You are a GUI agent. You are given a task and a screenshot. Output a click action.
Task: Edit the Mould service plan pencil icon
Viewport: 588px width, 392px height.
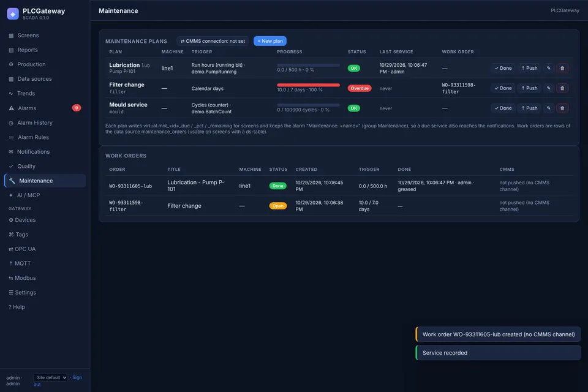[x=549, y=108]
